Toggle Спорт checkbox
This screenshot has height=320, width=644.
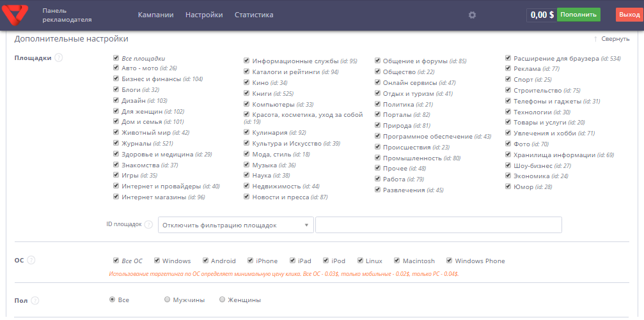click(508, 79)
